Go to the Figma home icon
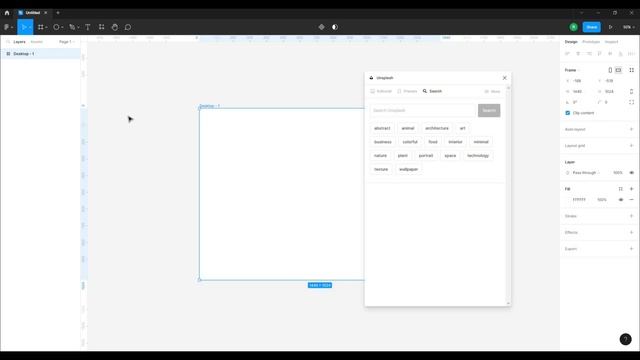 (7, 13)
